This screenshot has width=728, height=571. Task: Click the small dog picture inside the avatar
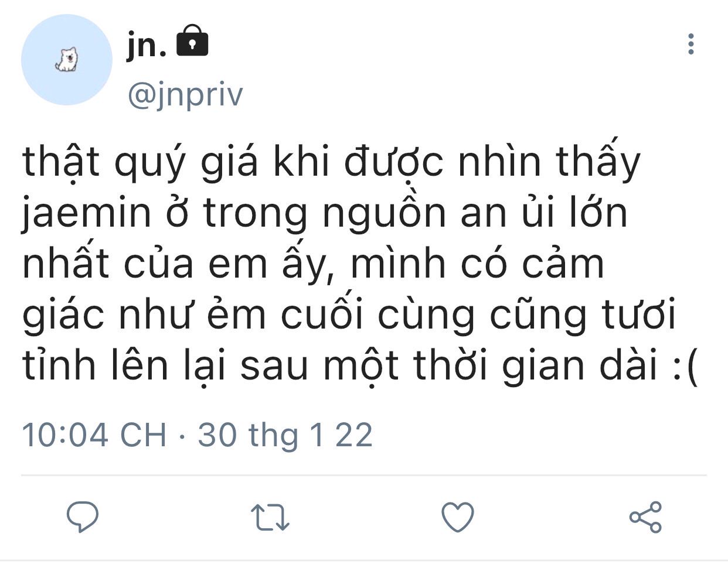(66, 60)
